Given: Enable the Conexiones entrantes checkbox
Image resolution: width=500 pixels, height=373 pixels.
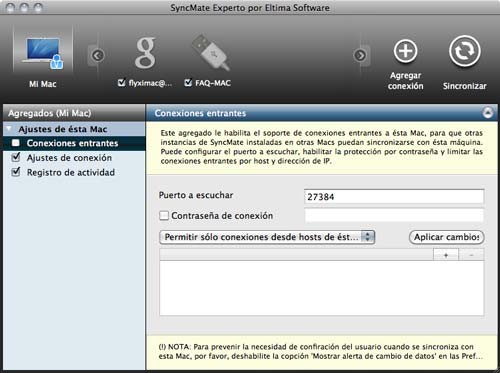Looking at the screenshot, I should click(16, 143).
